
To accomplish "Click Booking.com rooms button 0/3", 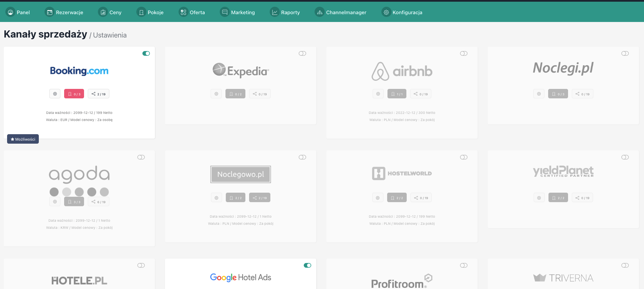I will click(x=74, y=94).
